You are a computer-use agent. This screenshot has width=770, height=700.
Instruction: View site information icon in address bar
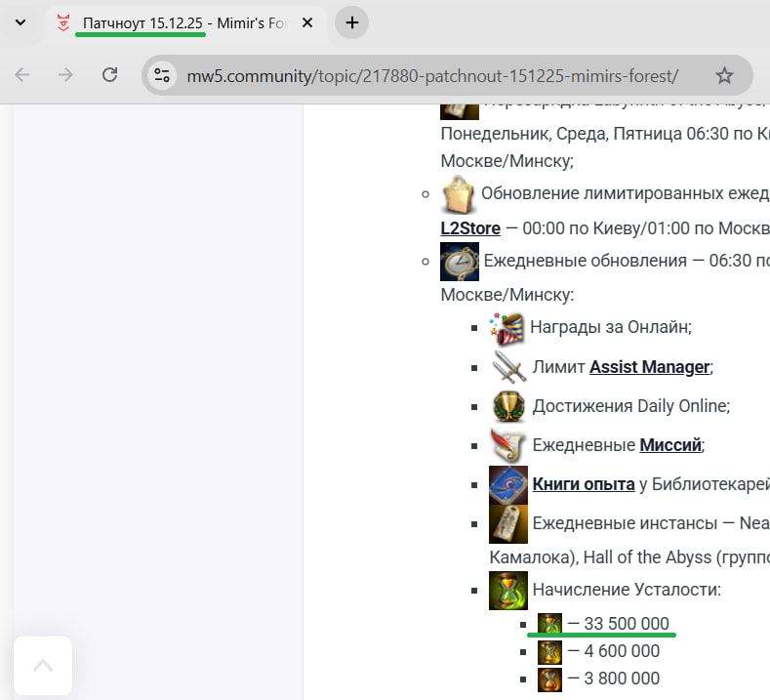click(x=162, y=75)
